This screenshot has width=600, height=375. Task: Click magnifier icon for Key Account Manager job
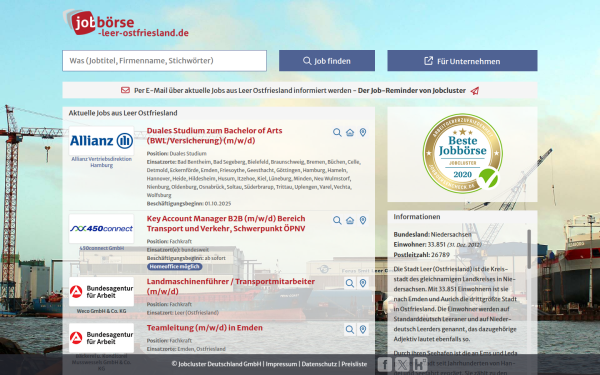tap(337, 220)
